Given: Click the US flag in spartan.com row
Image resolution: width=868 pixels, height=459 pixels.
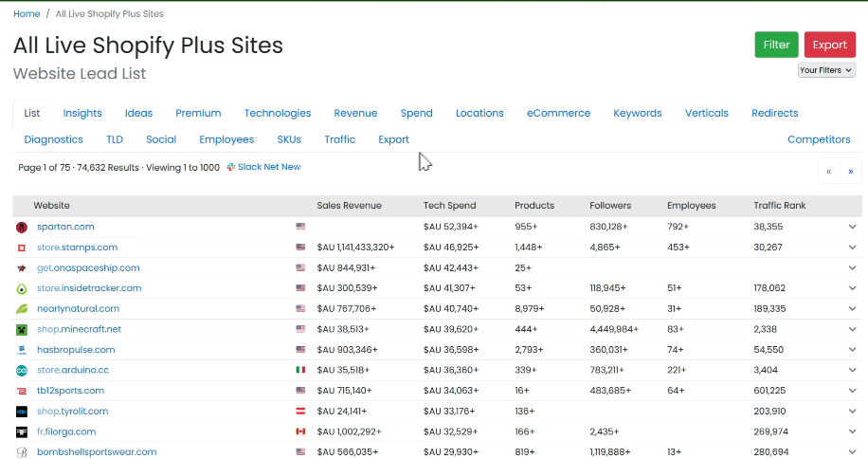Looking at the screenshot, I should 300,226.
